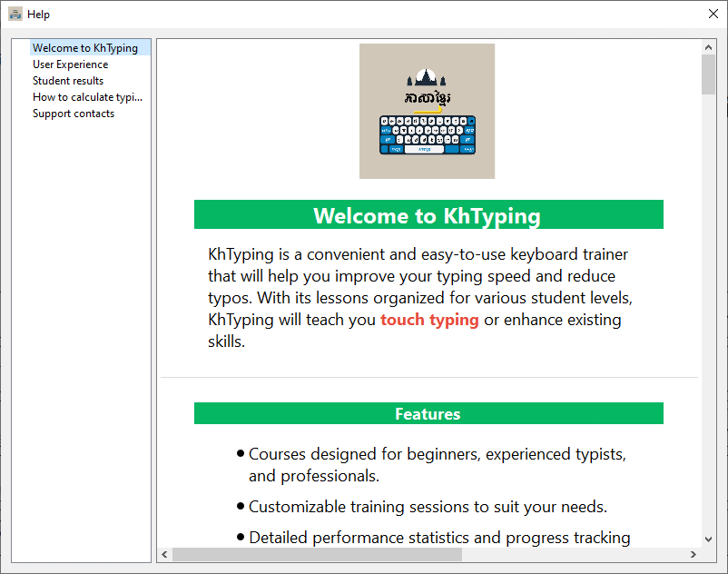The height and width of the screenshot is (574, 728).
Task: Click the red 'touch typing' text
Action: click(x=429, y=320)
